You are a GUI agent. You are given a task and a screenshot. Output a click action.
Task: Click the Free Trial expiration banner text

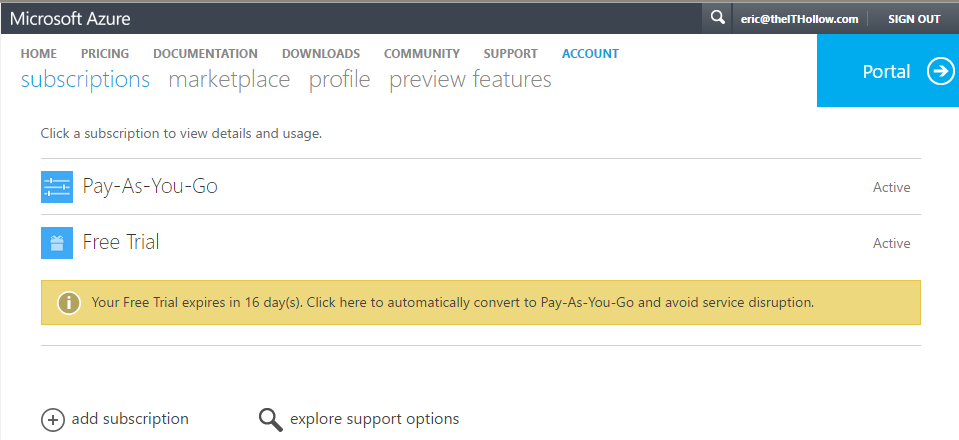pyautogui.click(x=452, y=302)
